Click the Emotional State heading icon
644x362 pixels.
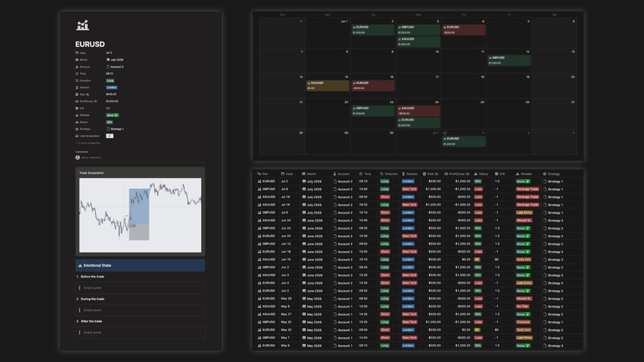pos(80,265)
